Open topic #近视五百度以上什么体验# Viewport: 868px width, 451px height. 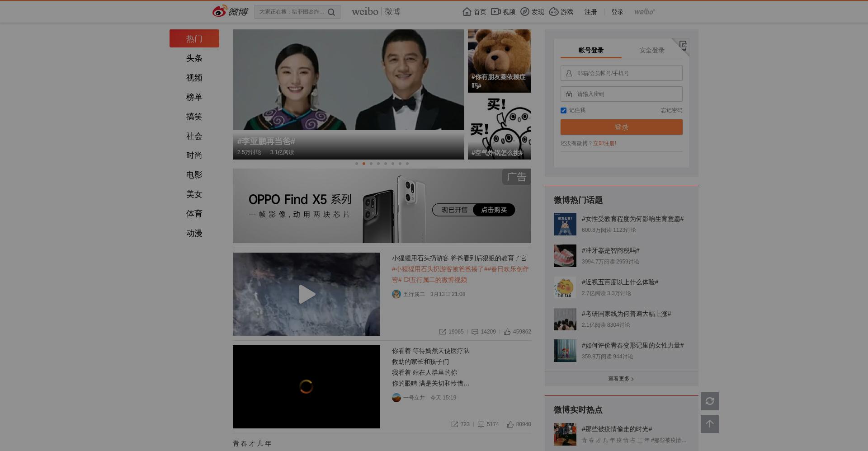(620, 282)
